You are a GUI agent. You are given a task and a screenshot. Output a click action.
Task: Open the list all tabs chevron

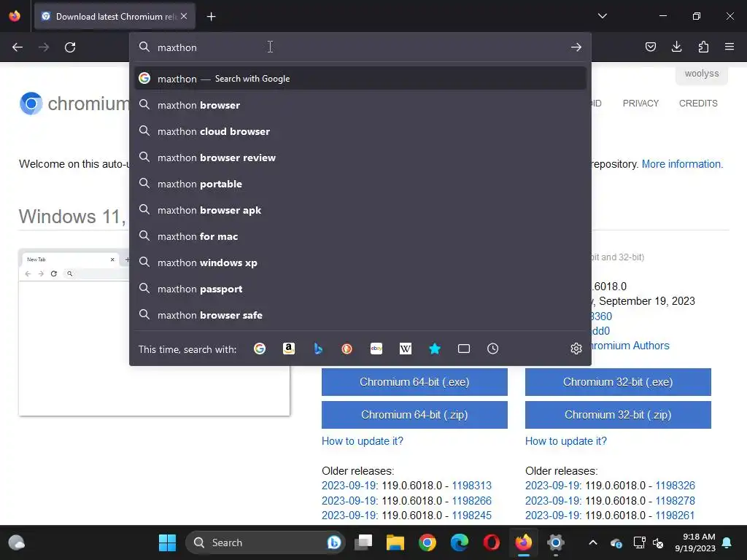click(x=602, y=16)
